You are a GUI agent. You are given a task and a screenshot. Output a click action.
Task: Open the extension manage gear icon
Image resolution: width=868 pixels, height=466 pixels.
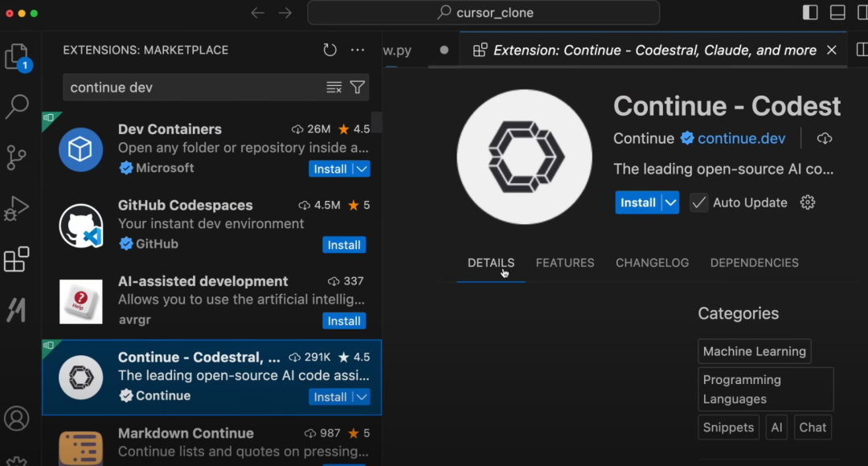tap(808, 202)
